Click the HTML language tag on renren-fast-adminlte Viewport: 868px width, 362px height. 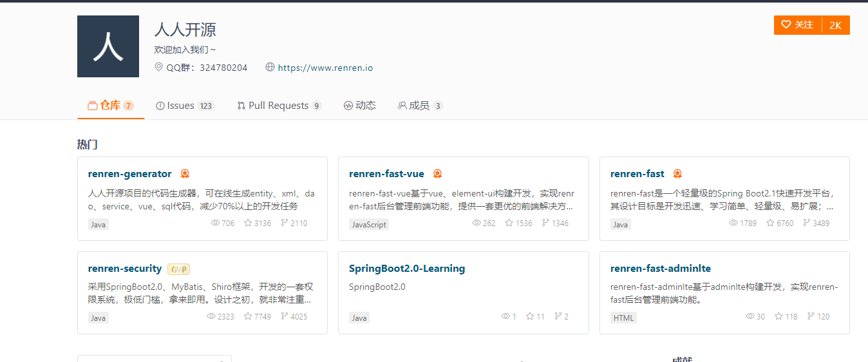click(x=623, y=318)
